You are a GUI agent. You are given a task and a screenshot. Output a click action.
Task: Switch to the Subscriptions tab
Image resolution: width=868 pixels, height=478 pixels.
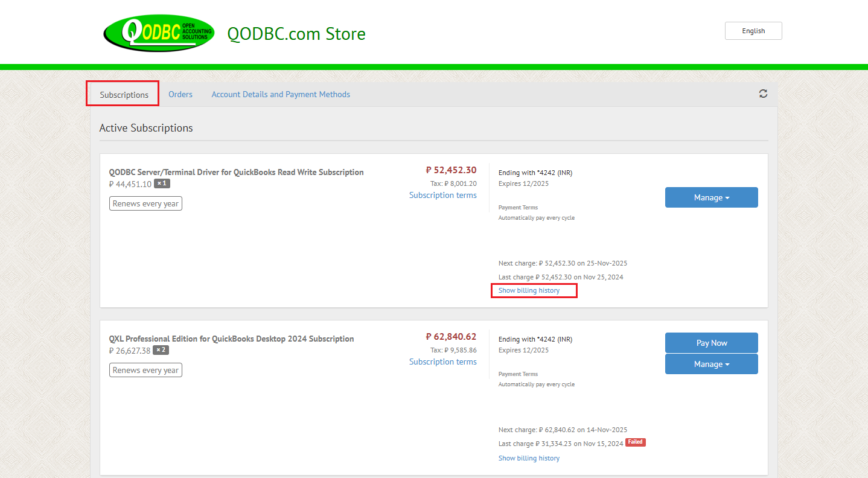click(124, 95)
